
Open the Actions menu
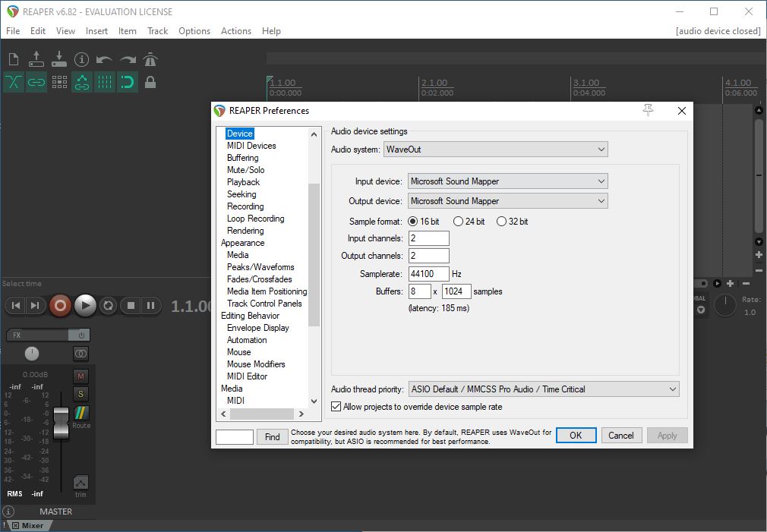[235, 31]
